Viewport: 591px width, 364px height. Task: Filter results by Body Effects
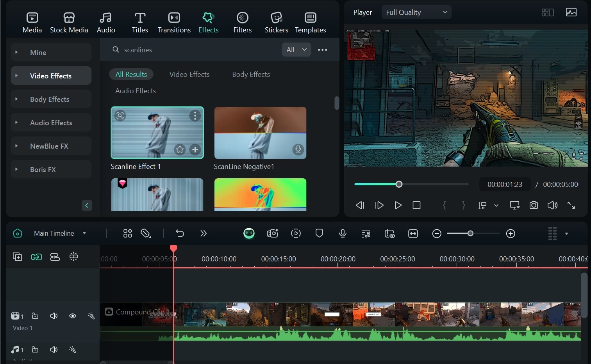(x=251, y=74)
